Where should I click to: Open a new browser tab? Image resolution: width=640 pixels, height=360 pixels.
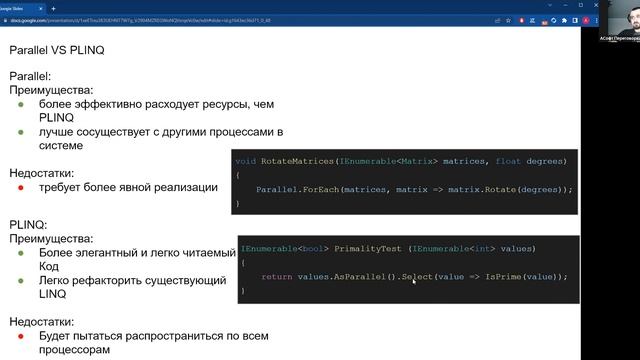pyautogui.click(x=53, y=9)
